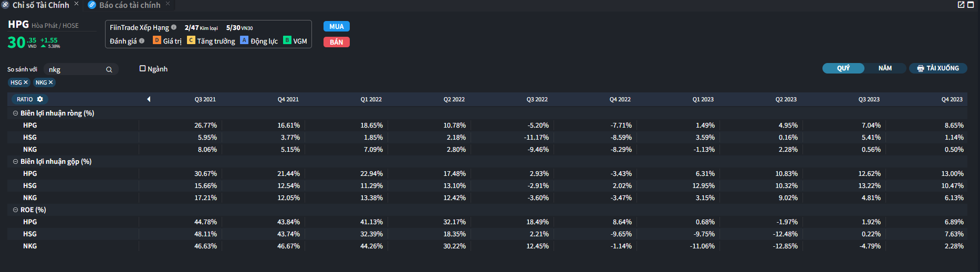Collapse the Biên lợi nhuận ròng (%) group

15,113
